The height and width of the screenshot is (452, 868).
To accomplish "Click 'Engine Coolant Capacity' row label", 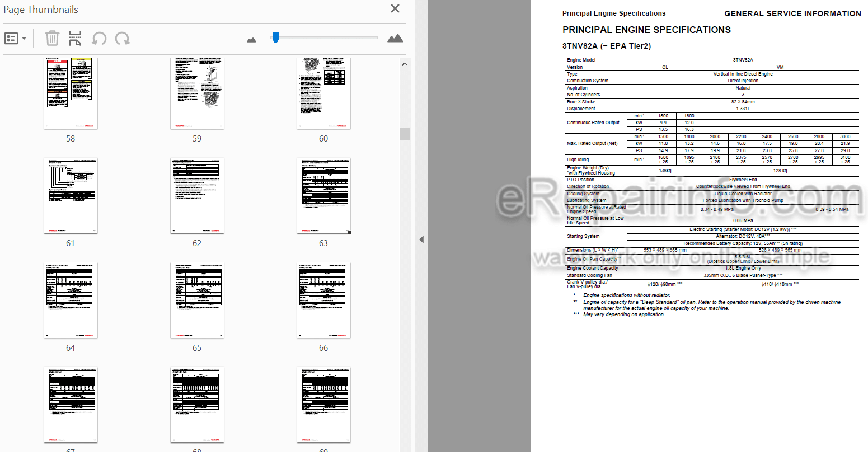I will [592, 268].
